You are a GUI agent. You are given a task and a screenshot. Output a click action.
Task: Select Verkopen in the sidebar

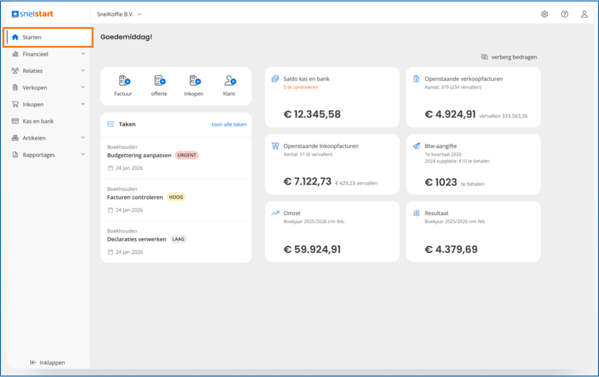48,87
